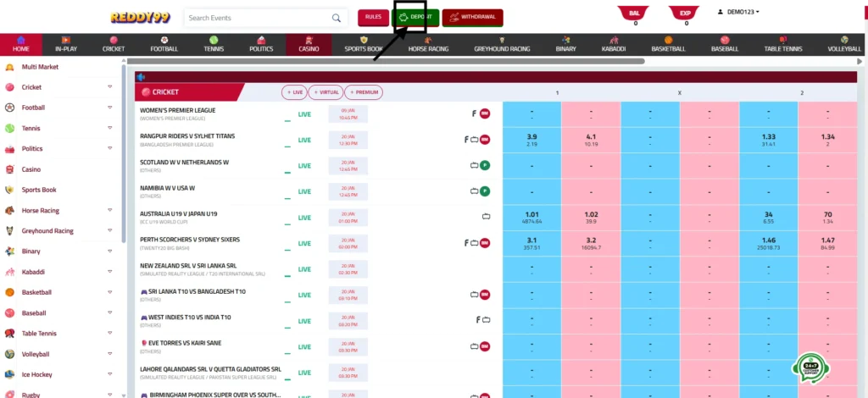Expand the Tennis sidebar section
Screen dimensions: 868x398
click(x=110, y=129)
